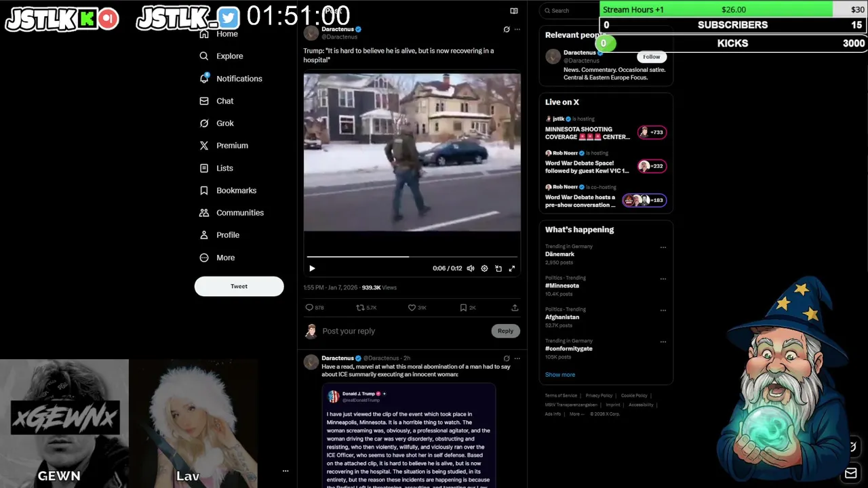This screenshot has height=488, width=868.
Task: Open options for Afghanistan trend
Action: pyautogui.click(x=663, y=310)
